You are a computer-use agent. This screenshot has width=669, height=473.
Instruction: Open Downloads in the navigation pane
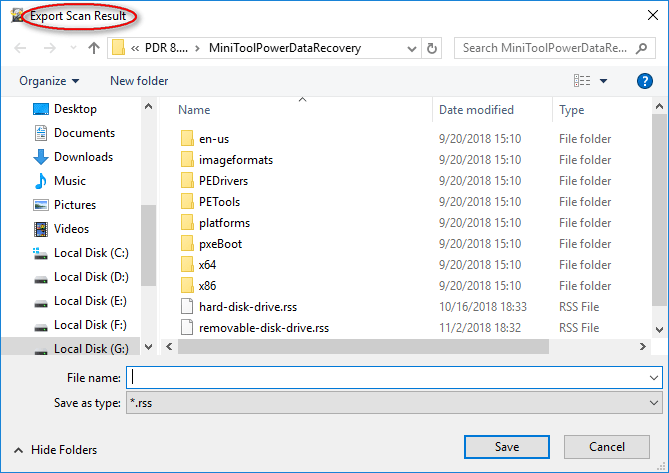pos(83,157)
